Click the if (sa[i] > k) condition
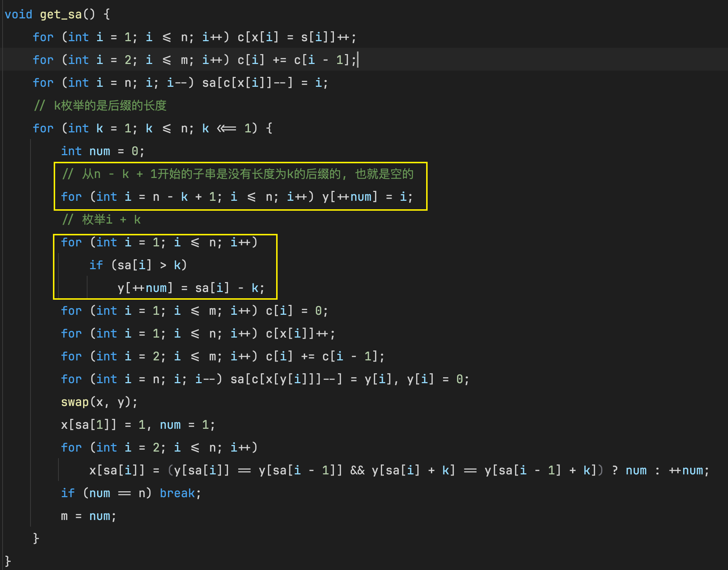Screen dimensions: 728x570 (138, 265)
